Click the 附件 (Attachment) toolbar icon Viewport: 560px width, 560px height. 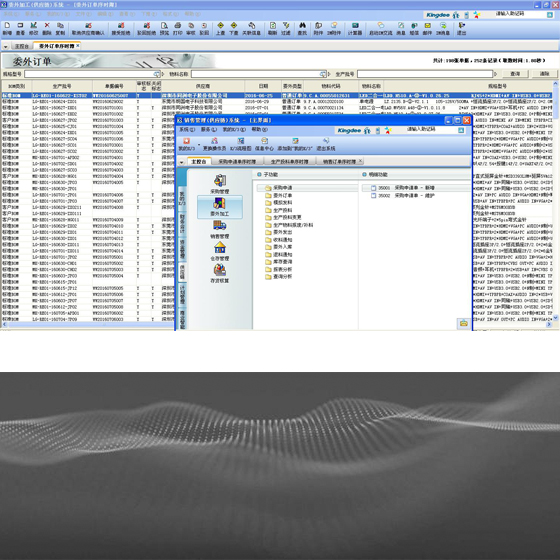(318, 29)
